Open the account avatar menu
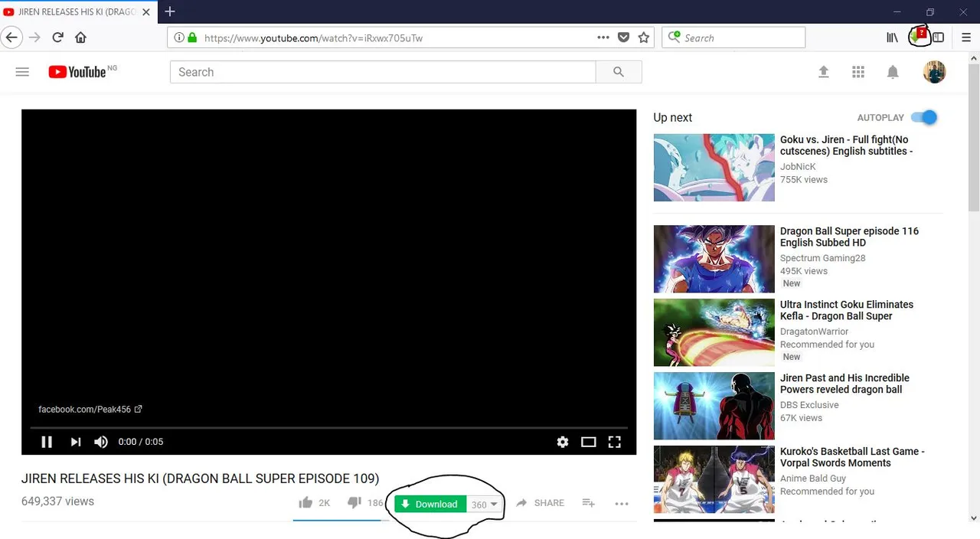The width and height of the screenshot is (980, 539). point(934,72)
